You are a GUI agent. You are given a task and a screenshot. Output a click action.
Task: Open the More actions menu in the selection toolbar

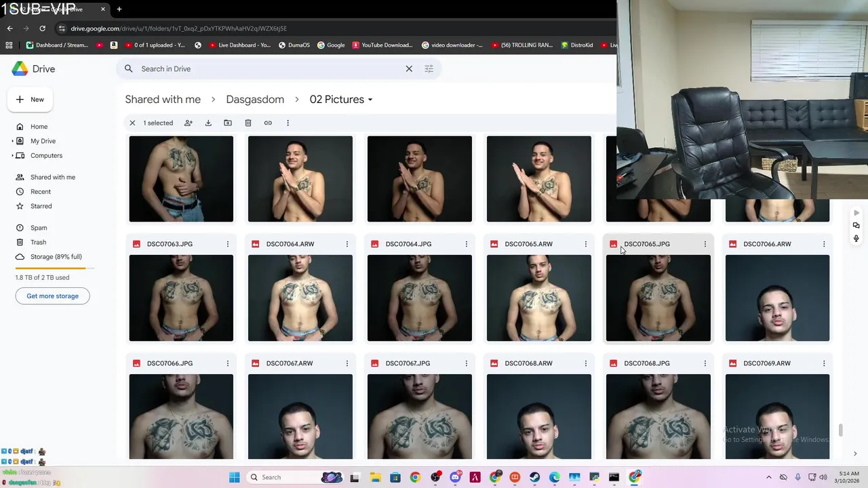[x=288, y=123]
